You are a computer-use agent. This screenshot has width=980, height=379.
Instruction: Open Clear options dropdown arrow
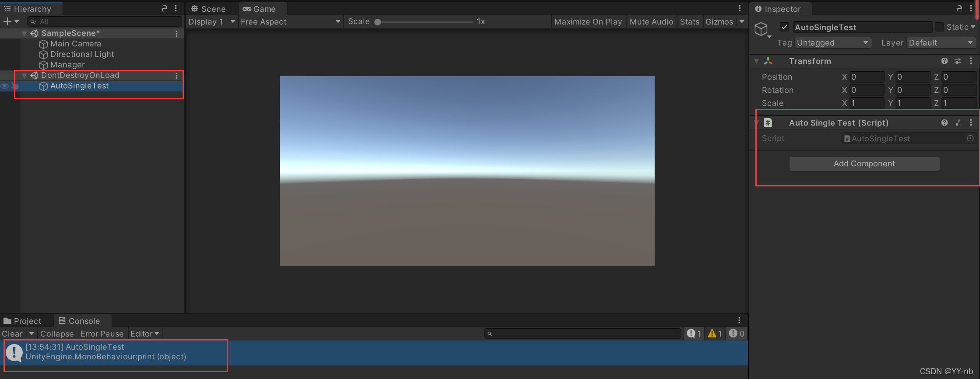point(32,333)
